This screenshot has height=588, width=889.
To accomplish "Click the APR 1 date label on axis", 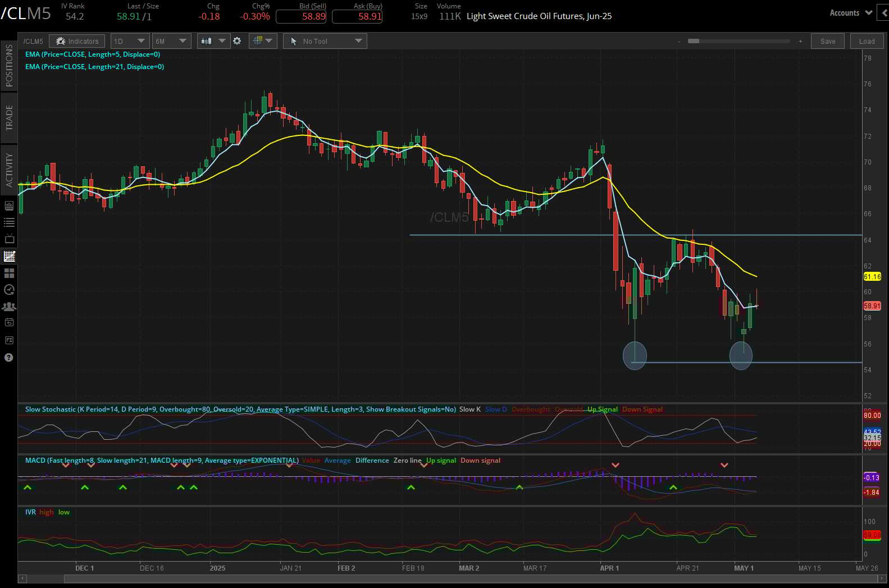I will 609,568.
